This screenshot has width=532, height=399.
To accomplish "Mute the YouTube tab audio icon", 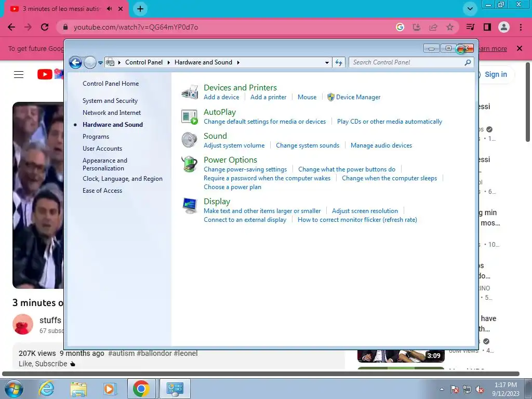I will coord(109,9).
